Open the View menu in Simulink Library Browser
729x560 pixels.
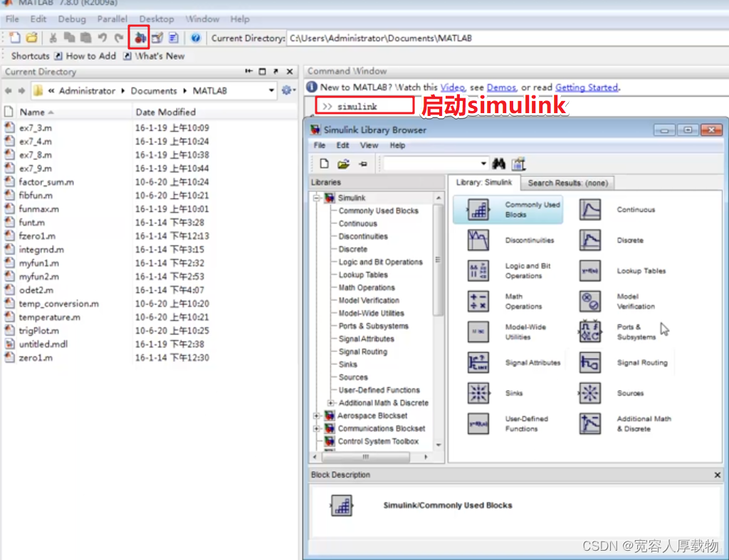pos(369,145)
